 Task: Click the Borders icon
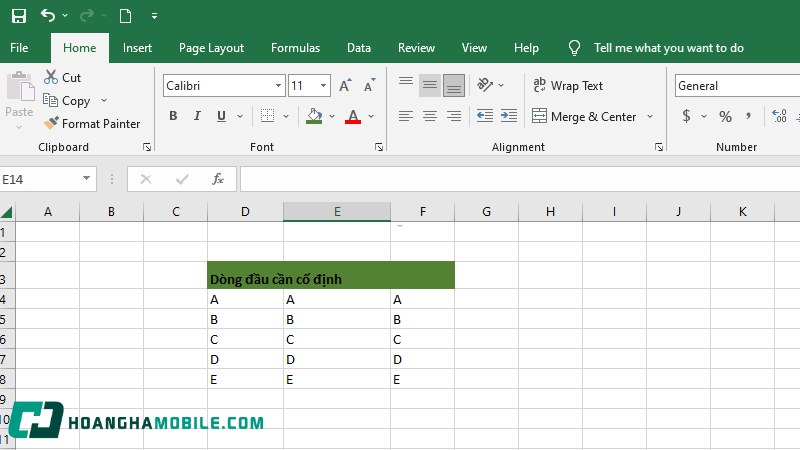[x=267, y=116]
